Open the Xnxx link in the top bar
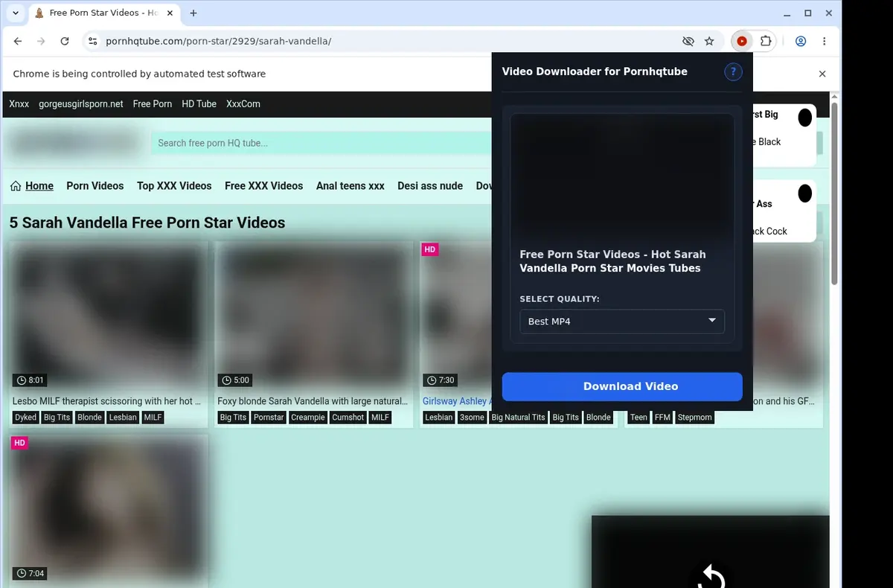Viewport: 893px width, 588px height. [x=19, y=104]
